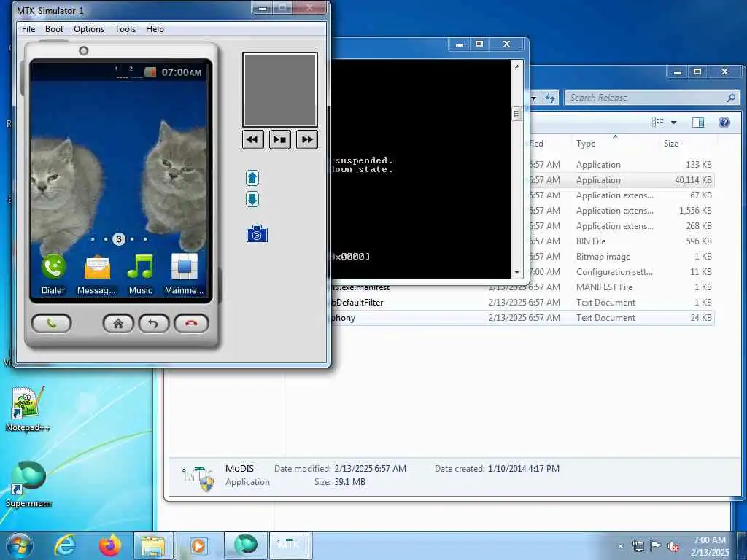Open the taskbar clock showing 7:00 AM

pyautogui.click(x=710, y=546)
